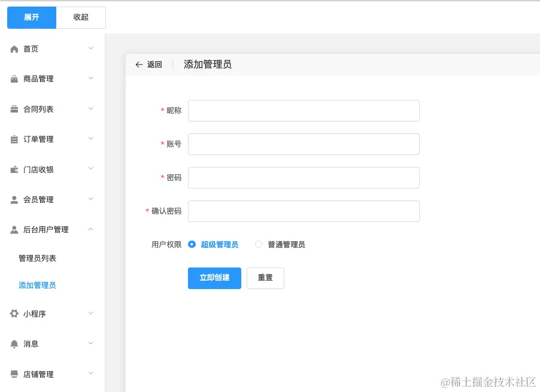Viewport: 540px width, 392px height.
Task: Expand the 合同列表 menu chevron
Action: pos(91,108)
